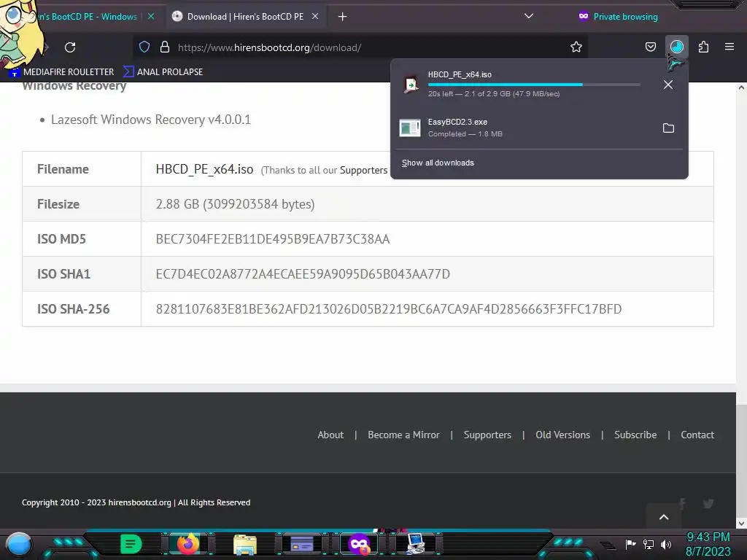Image resolution: width=747 pixels, height=560 pixels.
Task: Switch to the Download | Hiren's BootCD PE tab
Action: click(245, 17)
